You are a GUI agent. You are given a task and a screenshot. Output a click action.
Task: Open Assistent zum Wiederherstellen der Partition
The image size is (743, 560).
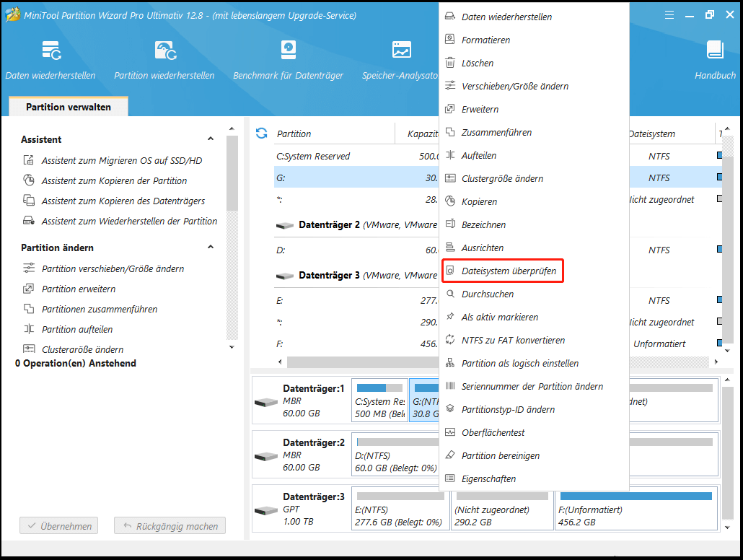129,221
